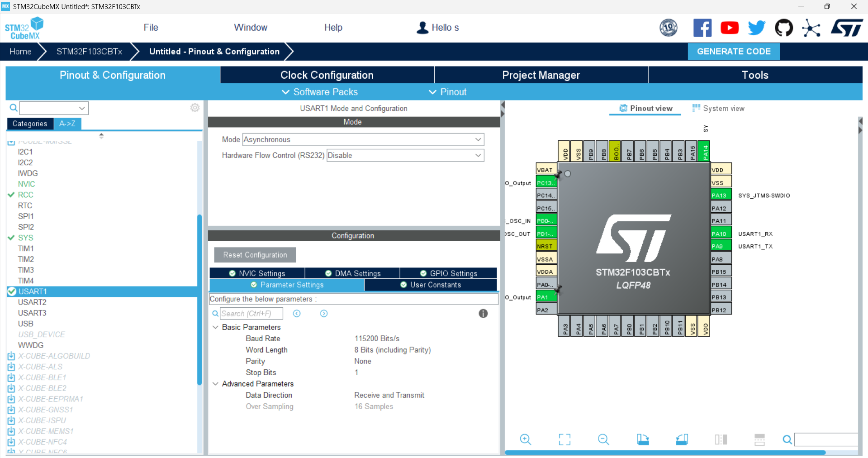Open the Hardware Flow Control dropdown
This screenshot has height=458, width=868.
[x=405, y=155]
